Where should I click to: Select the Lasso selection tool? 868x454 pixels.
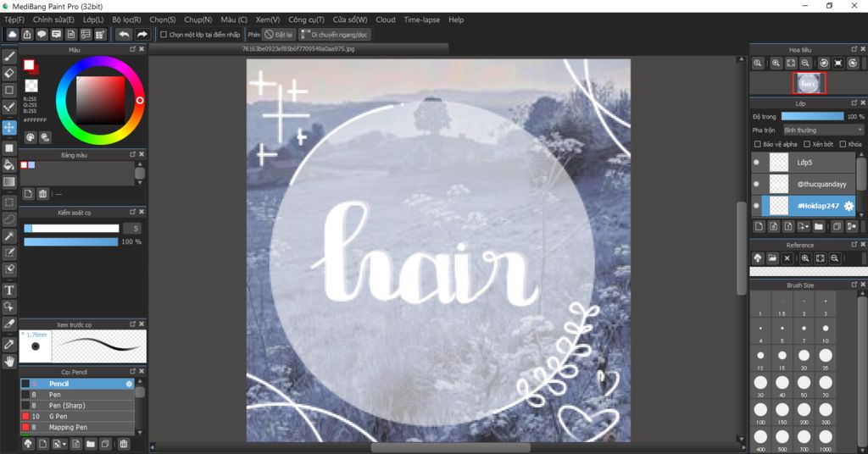click(x=9, y=219)
